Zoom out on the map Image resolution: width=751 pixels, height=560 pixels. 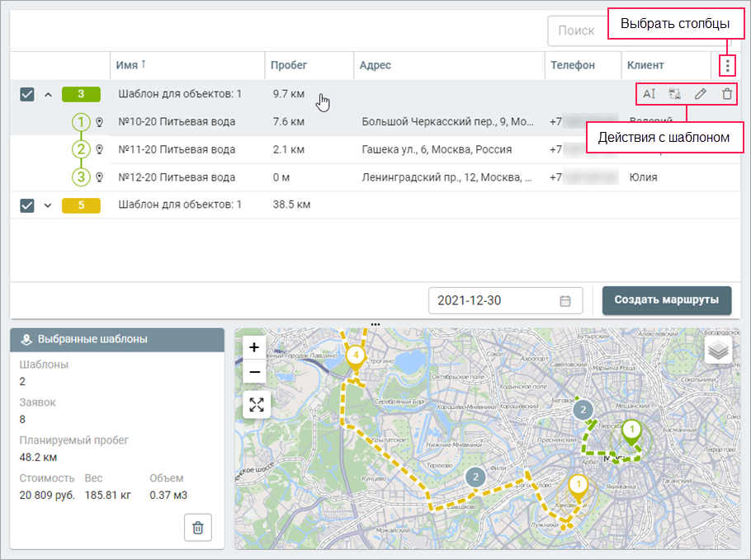point(255,372)
